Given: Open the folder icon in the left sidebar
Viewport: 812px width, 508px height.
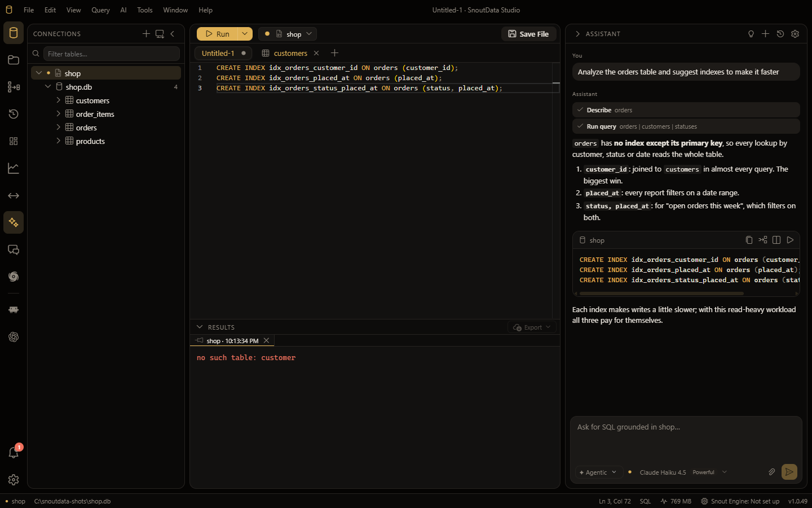Looking at the screenshot, I should point(14,60).
